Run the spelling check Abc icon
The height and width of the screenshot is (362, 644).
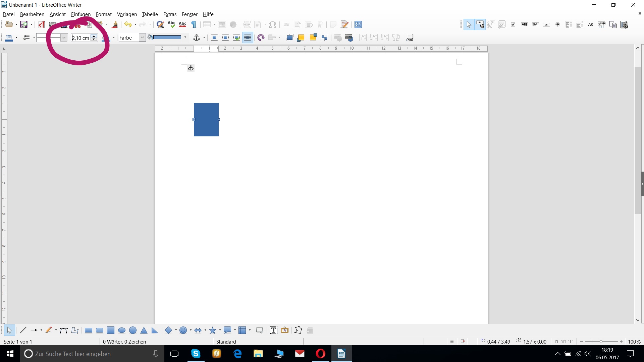(x=171, y=24)
